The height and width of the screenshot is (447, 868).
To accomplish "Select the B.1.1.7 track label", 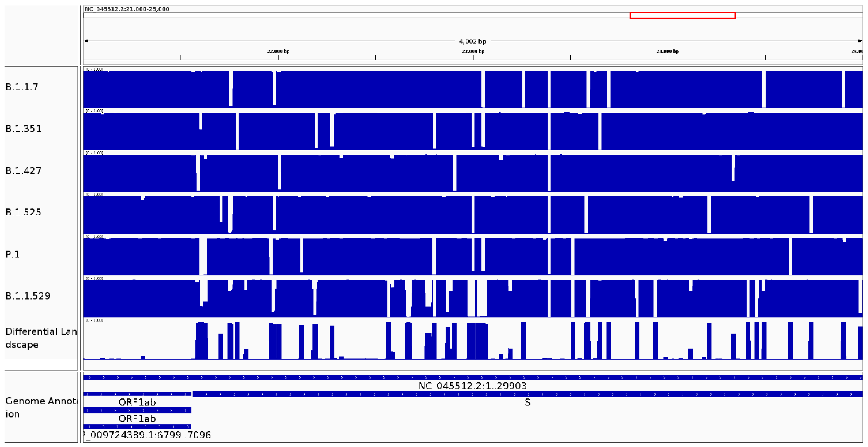I will [x=22, y=87].
